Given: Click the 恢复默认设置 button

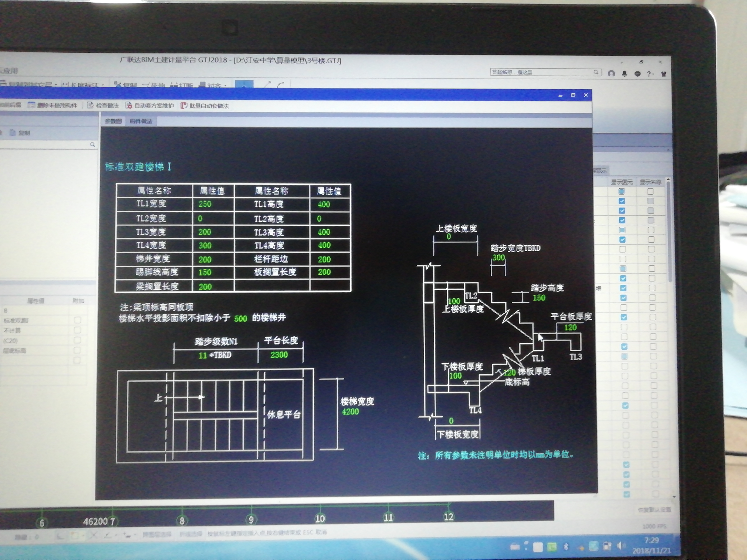Looking at the screenshot, I should click(x=654, y=510).
